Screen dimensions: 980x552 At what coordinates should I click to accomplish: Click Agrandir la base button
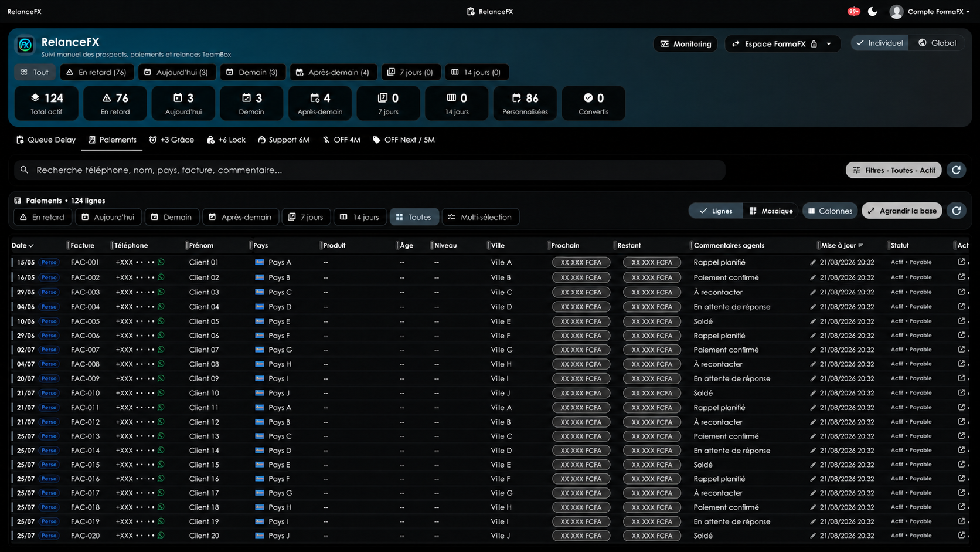click(x=902, y=211)
